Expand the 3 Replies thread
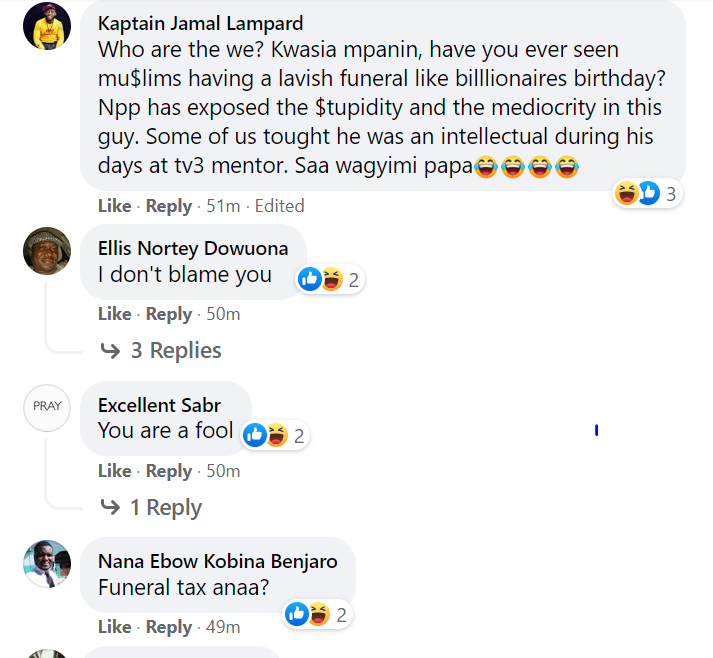The width and height of the screenshot is (713, 658). [x=161, y=350]
